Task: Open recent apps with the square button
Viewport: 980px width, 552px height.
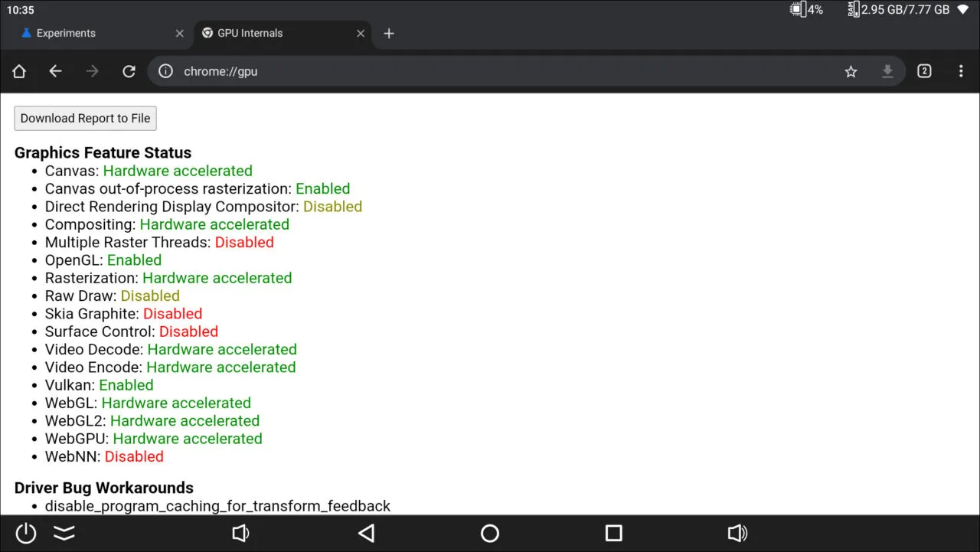Action: tap(613, 533)
